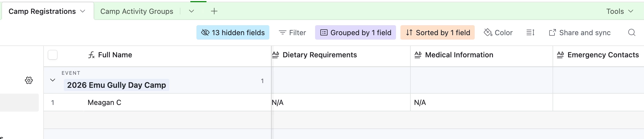The image size is (644, 139).
Task: Add a new table with plus icon
Action: 214,11
